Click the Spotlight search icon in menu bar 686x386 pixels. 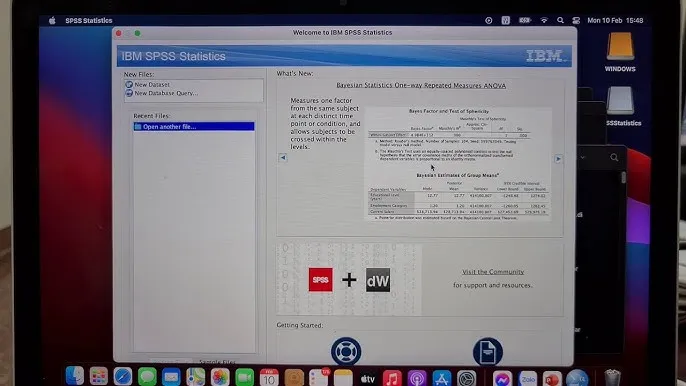560,20
